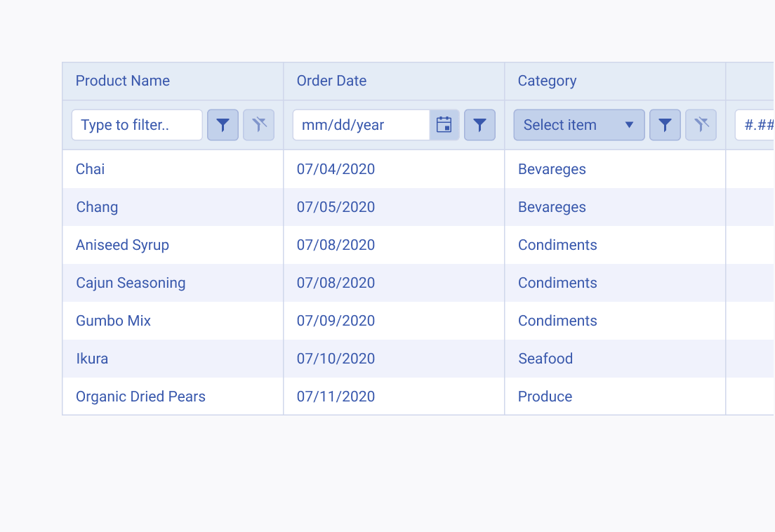The height and width of the screenshot is (532, 775).
Task: Click the 07/09/2020 date cell
Action: pos(394,321)
